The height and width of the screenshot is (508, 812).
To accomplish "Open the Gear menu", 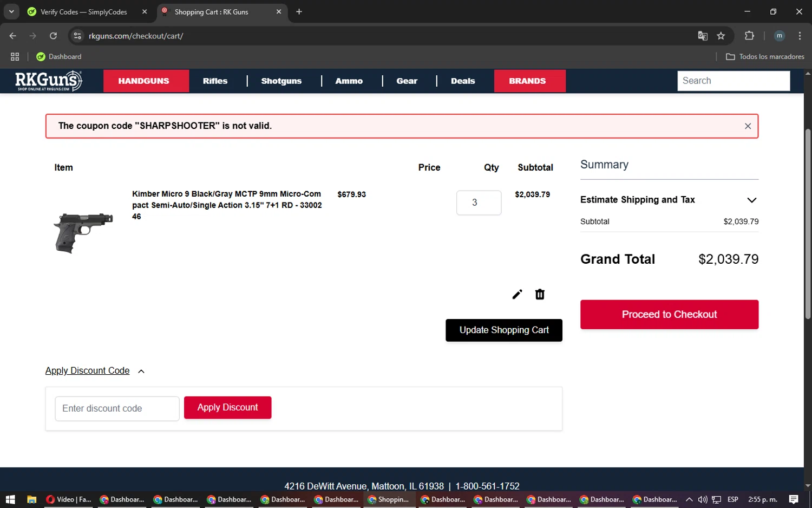I will click(x=407, y=81).
